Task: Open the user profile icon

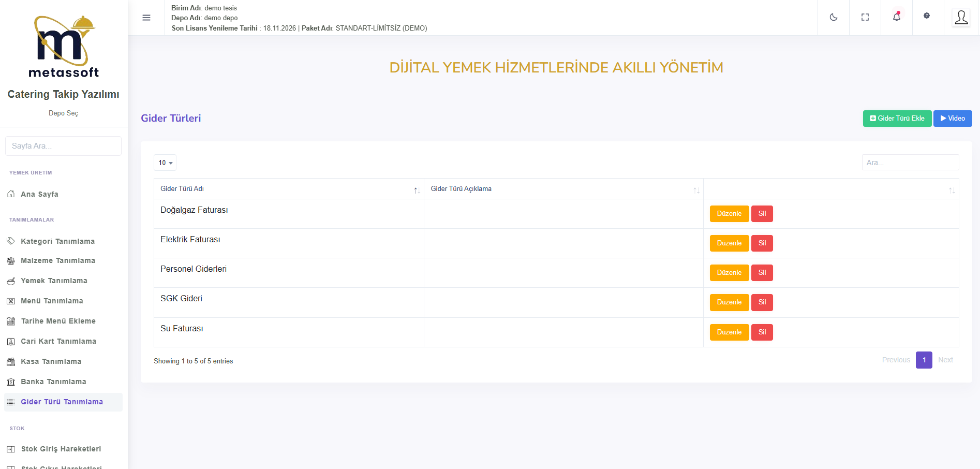Action: 961,18
